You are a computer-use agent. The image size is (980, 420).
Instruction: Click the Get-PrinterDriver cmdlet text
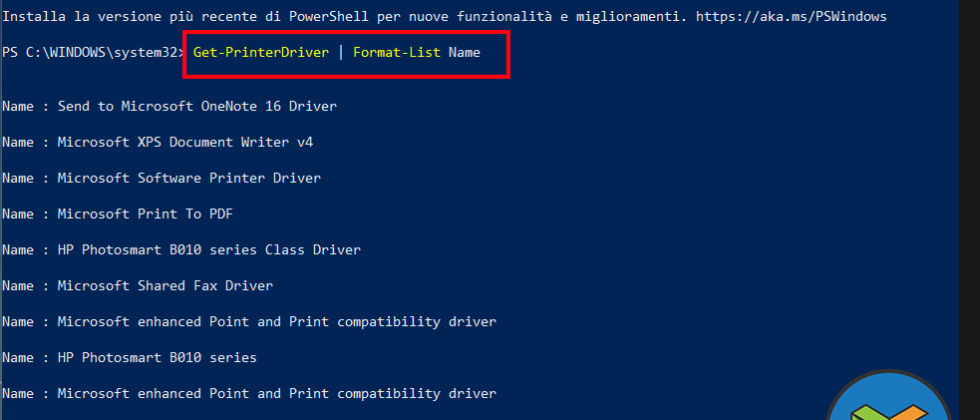261,52
